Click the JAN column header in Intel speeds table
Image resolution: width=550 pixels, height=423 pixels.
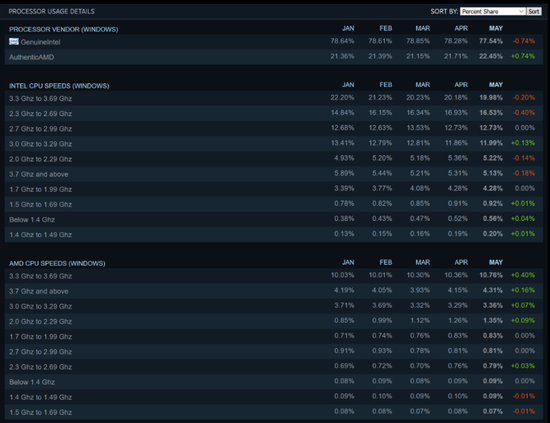point(348,85)
